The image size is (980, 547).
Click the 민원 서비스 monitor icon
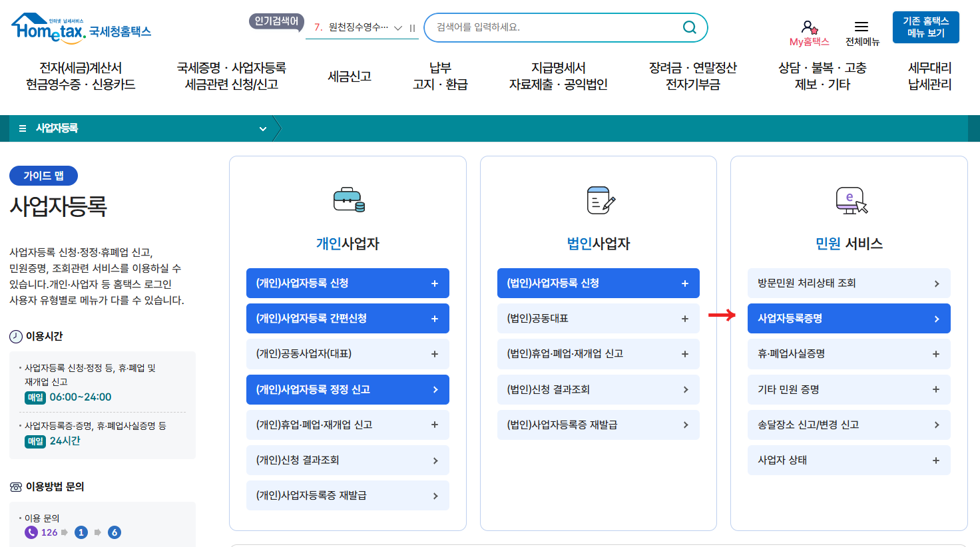click(x=849, y=200)
